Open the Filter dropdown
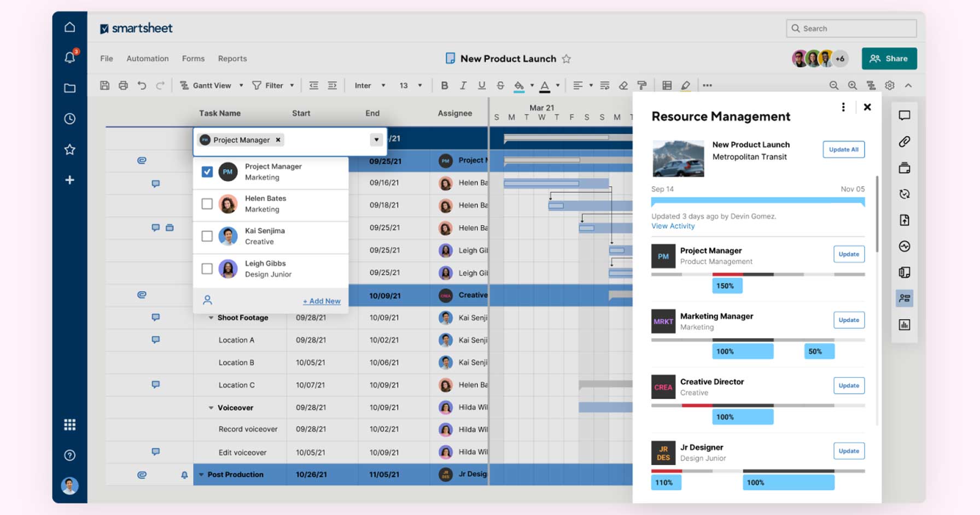The image size is (980, 515). 273,85
